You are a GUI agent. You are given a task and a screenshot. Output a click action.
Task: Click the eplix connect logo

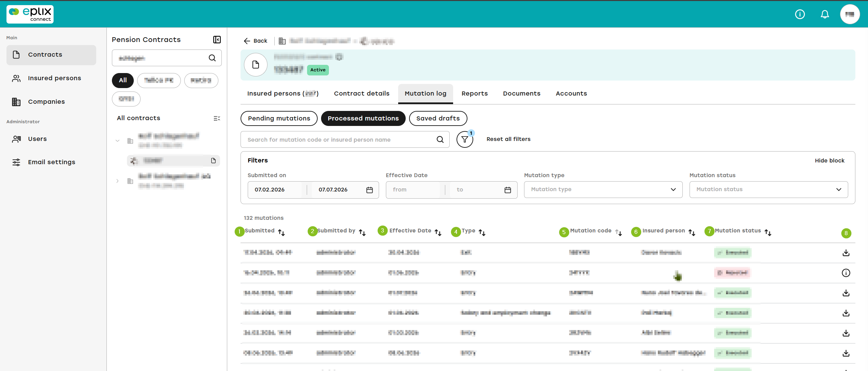point(30,14)
